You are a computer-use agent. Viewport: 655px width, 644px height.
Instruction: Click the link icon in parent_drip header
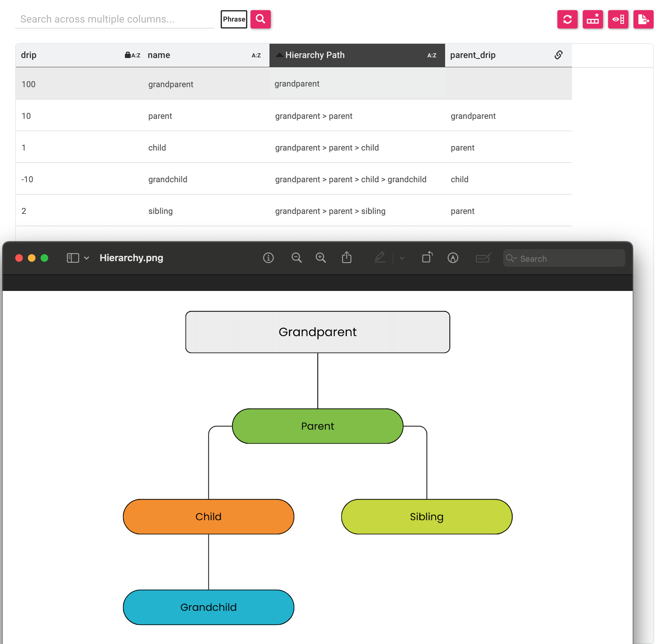click(559, 55)
